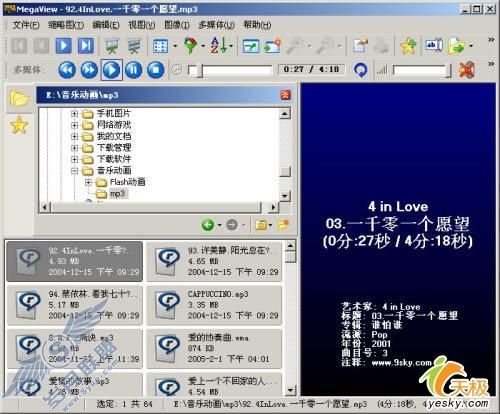Click the A-Z sort icon
Image resolution: width=500 pixels, height=414 pixels.
218,46
